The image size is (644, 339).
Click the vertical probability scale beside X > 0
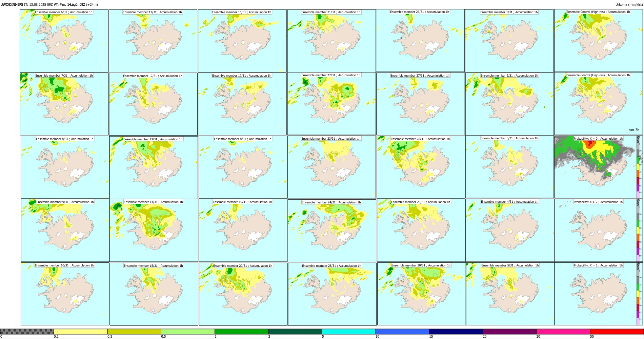click(638, 167)
